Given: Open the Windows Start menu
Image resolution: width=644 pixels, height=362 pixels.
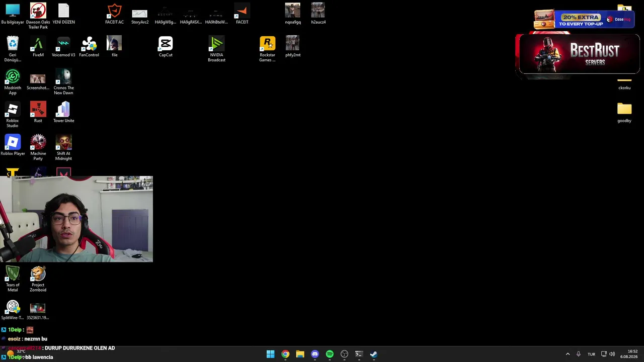Looking at the screenshot, I should click(x=270, y=354).
